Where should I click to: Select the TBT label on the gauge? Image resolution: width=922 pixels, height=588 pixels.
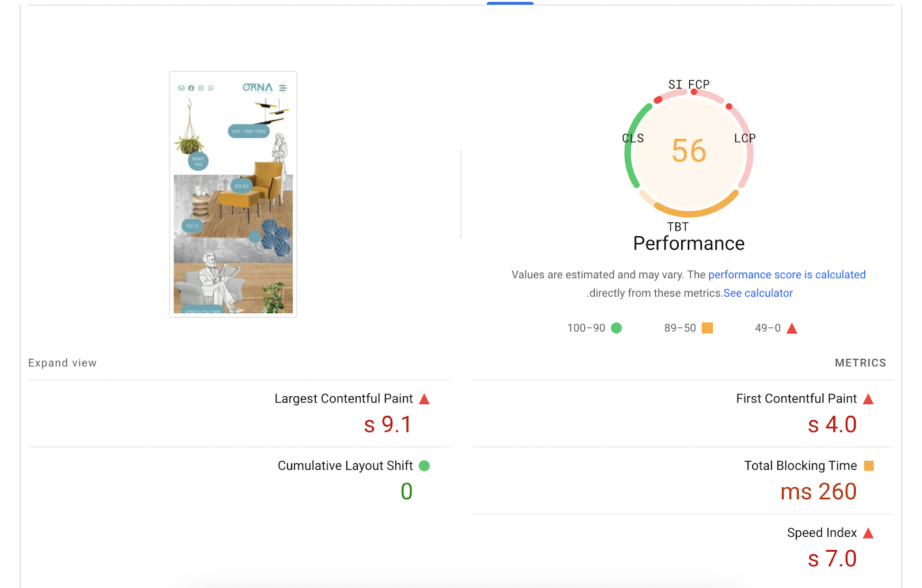(x=678, y=227)
